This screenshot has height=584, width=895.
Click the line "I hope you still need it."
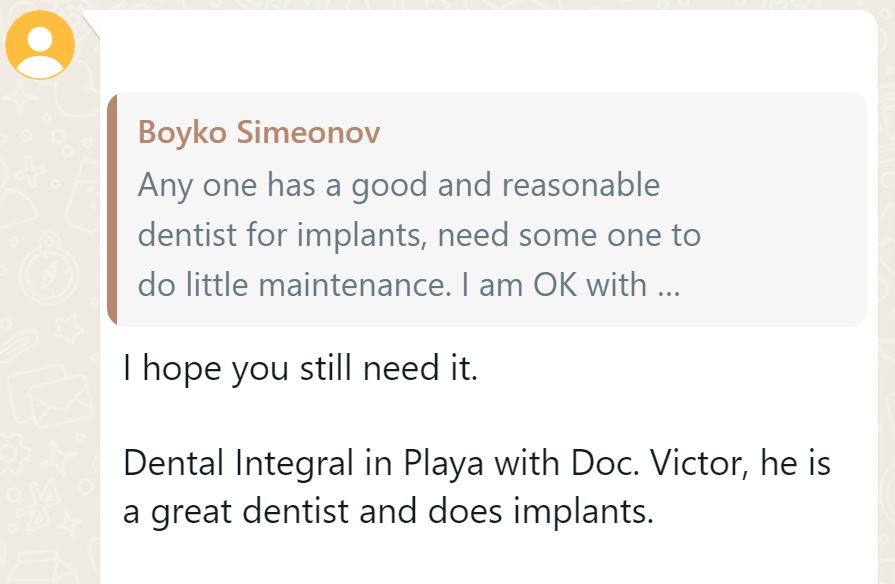tap(301, 368)
